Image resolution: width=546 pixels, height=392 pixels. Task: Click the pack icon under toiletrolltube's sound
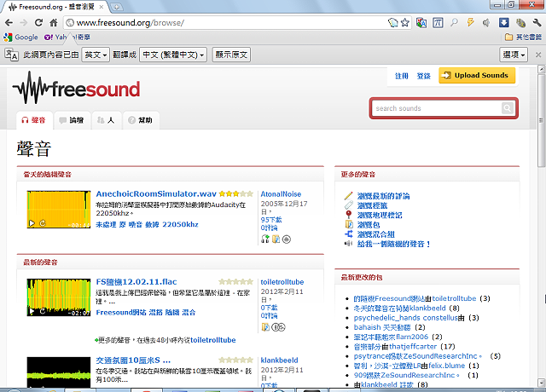coord(265,327)
